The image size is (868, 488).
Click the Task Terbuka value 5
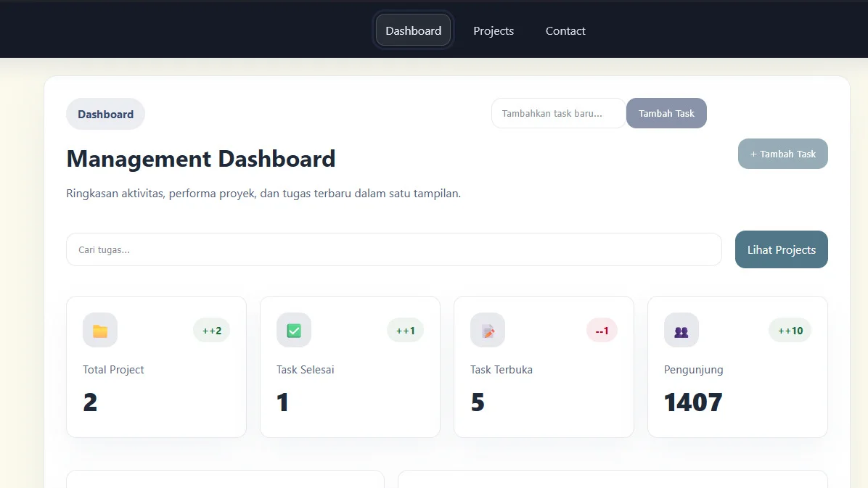pyautogui.click(x=478, y=402)
